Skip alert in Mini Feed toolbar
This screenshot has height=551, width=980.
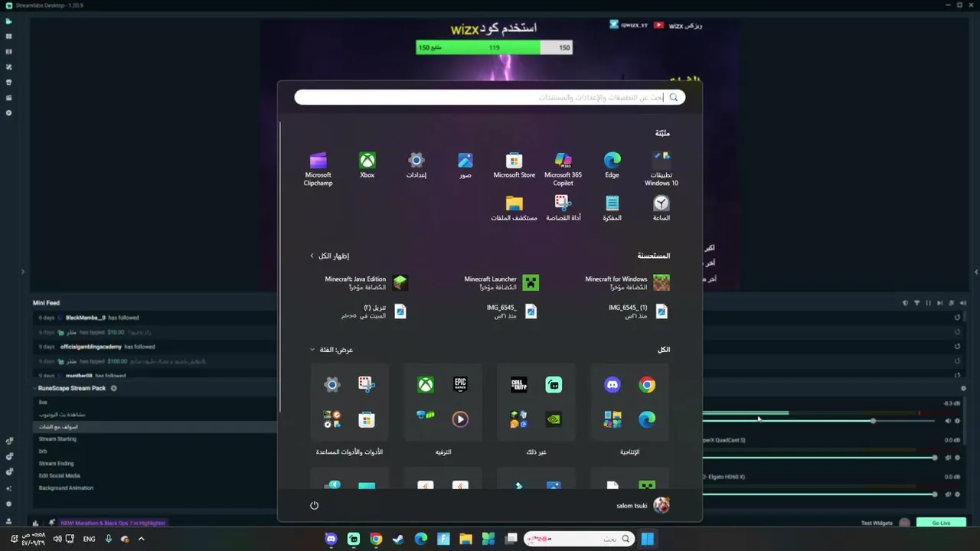tap(940, 303)
